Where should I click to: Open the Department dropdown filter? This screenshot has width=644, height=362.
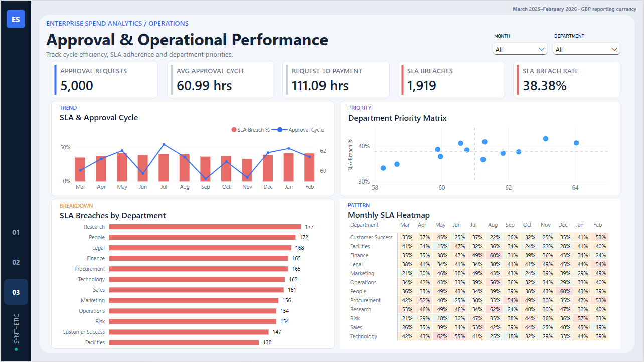click(x=587, y=49)
